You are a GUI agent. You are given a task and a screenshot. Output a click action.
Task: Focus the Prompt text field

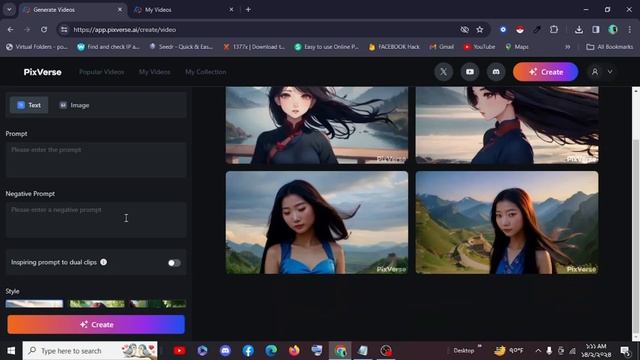coord(96,160)
